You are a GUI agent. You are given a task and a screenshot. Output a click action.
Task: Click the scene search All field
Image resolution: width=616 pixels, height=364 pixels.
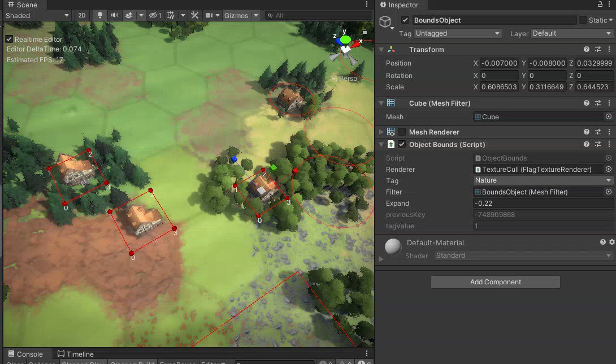[x=319, y=15]
